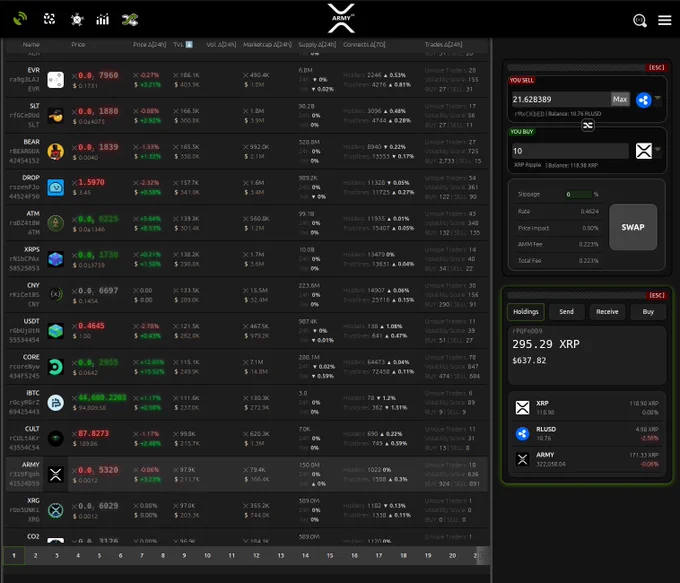This screenshot has width=680, height=583.
Task: Sort by Price column header
Action: (x=78, y=44)
